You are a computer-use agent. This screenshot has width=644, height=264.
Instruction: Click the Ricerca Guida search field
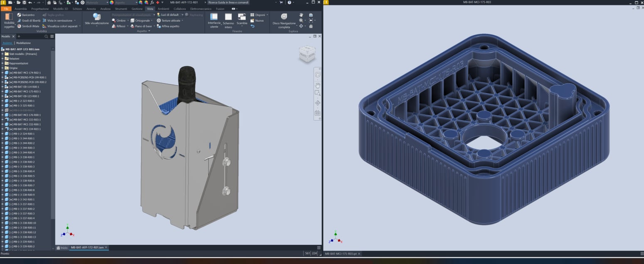pyautogui.click(x=228, y=2)
